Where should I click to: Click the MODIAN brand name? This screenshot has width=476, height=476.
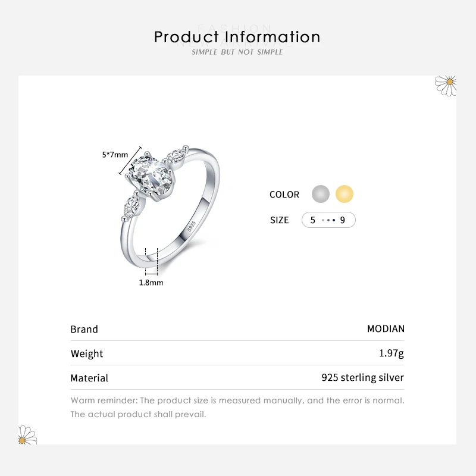386,328
